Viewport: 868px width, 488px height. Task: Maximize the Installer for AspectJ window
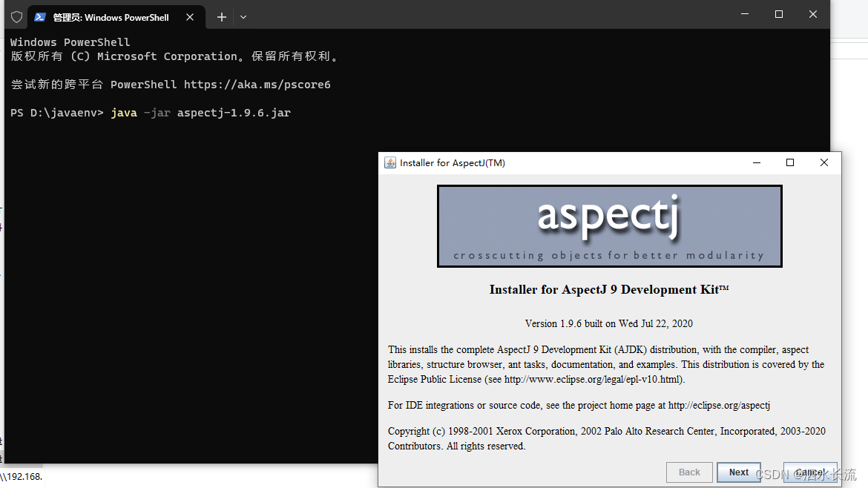click(x=790, y=162)
